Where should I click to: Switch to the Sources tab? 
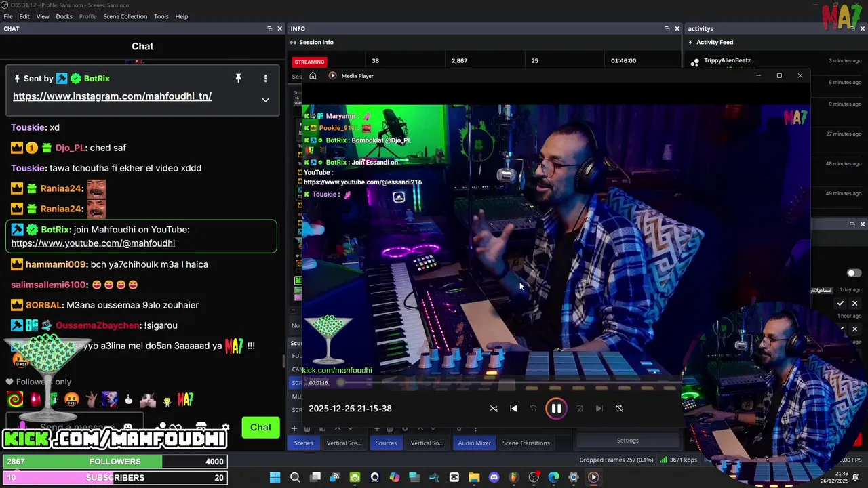point(386,443)
